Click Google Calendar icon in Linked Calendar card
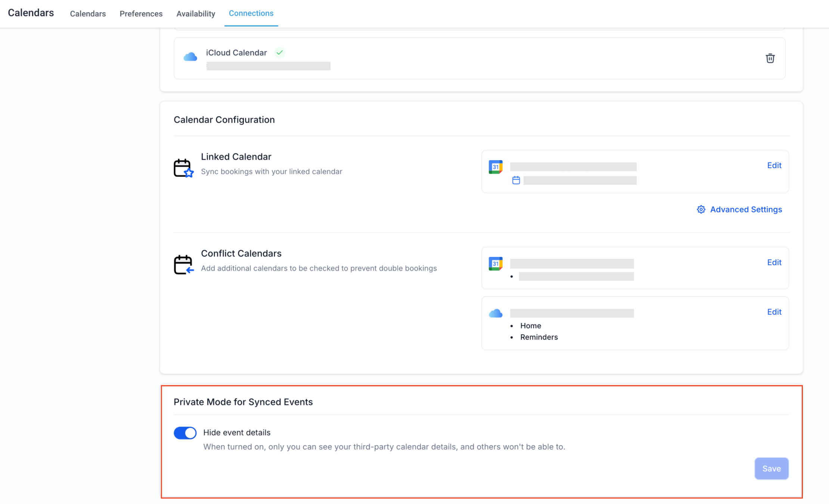 496,167
